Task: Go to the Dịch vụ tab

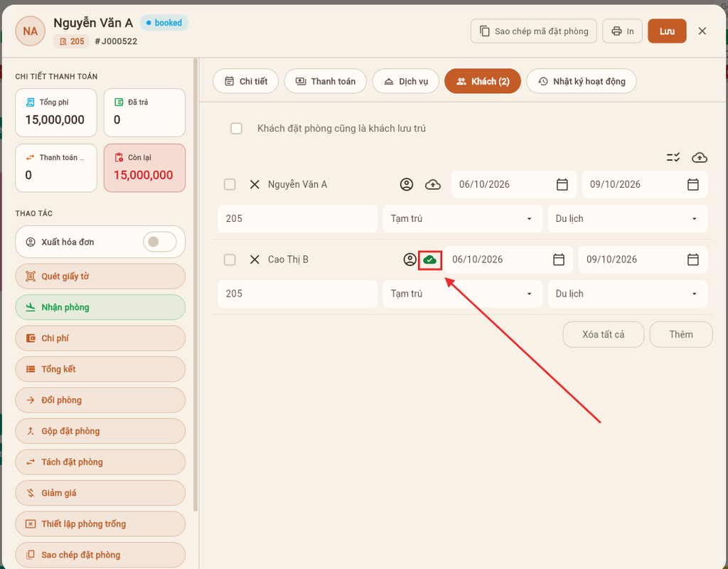Action: [406, 81]
